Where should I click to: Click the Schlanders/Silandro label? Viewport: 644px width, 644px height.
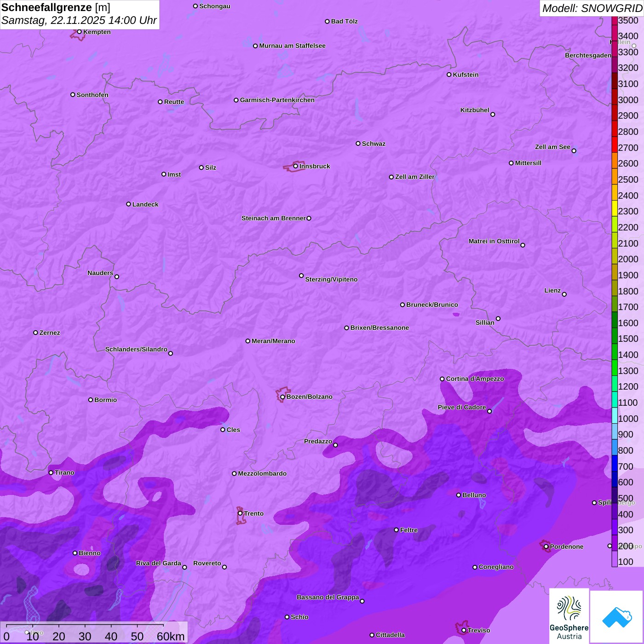click(x=136, y=349)
